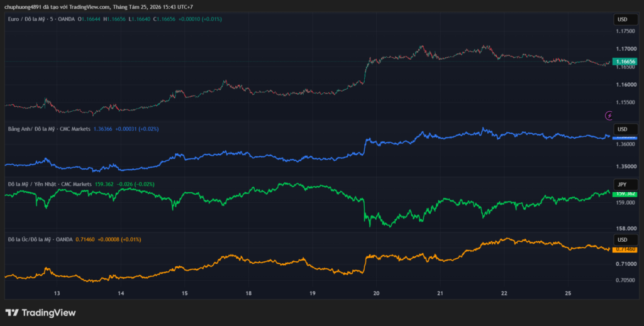Click the close value C1.16656
This screenshot has width=644, height=326.
click(x=164, y=19)
